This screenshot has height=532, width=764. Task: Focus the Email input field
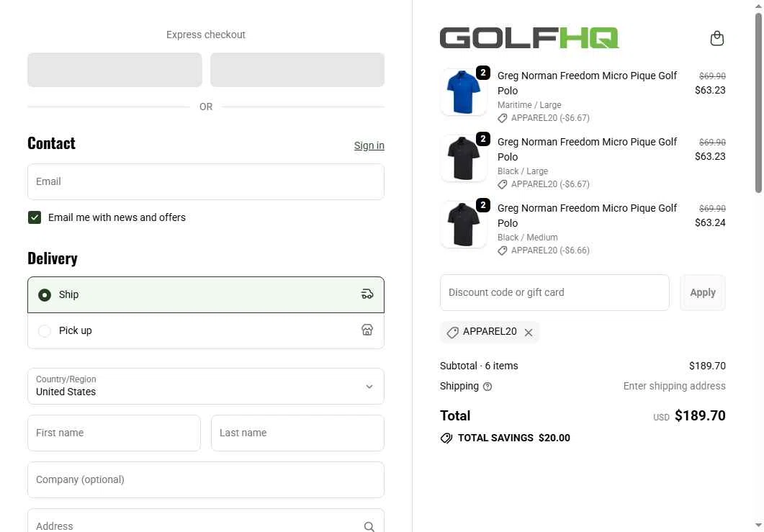coord(206,181)
